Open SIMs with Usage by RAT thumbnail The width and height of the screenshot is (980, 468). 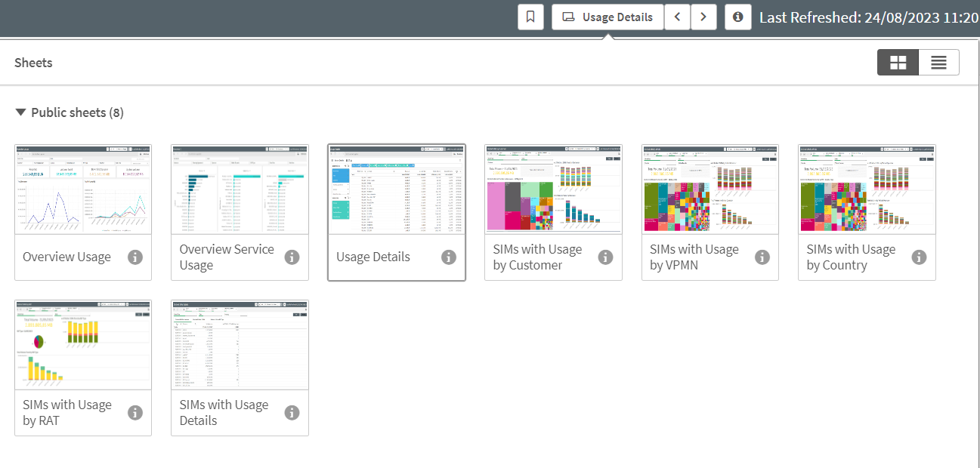[x=83, y=344]
